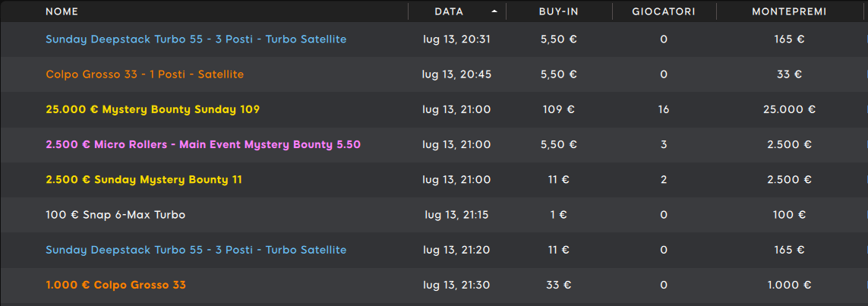Open Sunday Deepstack Turbo 55 satellite at 21:20
Image resolution: width=868 pixels, height=306 pixels.
[196, 250]
